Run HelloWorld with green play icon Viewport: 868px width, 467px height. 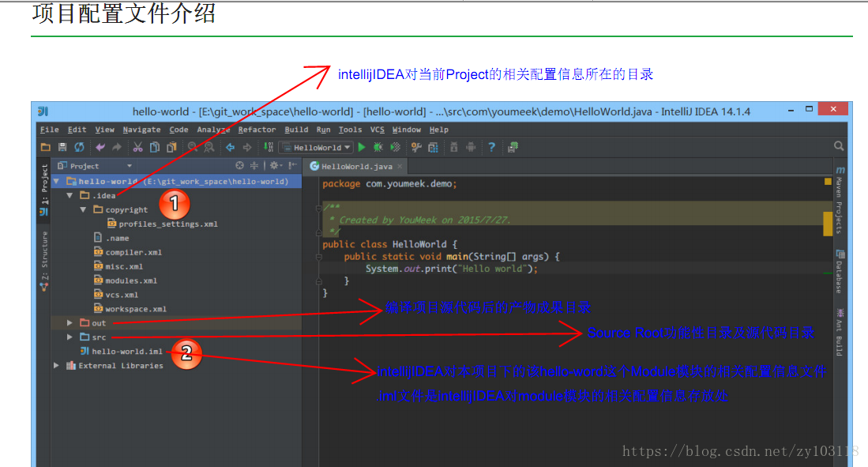coord(362,147)
